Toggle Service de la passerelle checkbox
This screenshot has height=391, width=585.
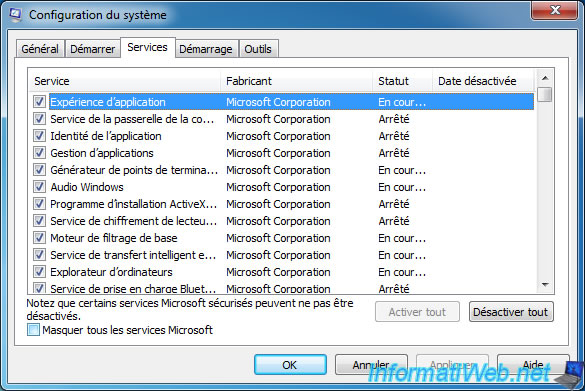[x=40, y=119]
